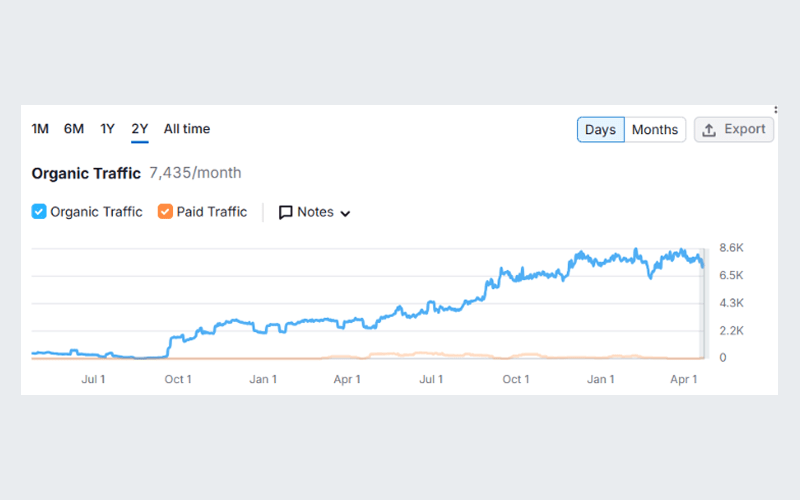Click the 8.6K y-axis label
The image size is (800, 500).
point(732,248)
